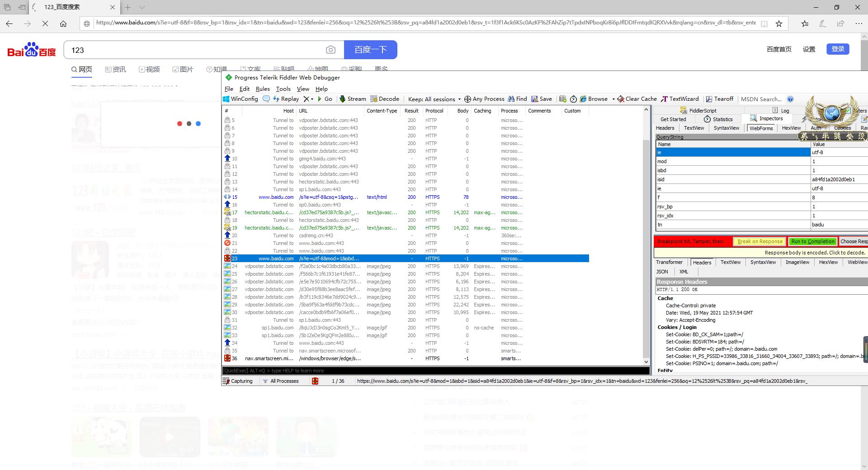868x470 pixels.
Task: Switch to the Log tab
Action: (781, 111)
